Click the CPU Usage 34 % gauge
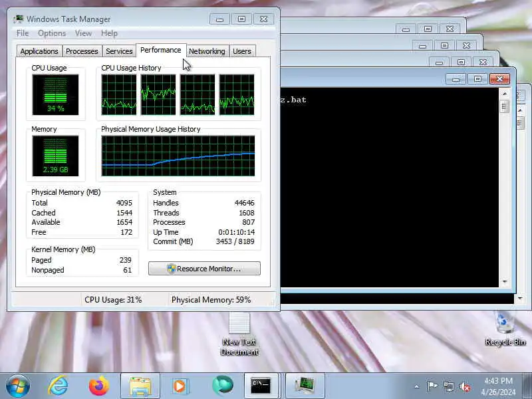532x399 pixels. click(x=55, y=94)
